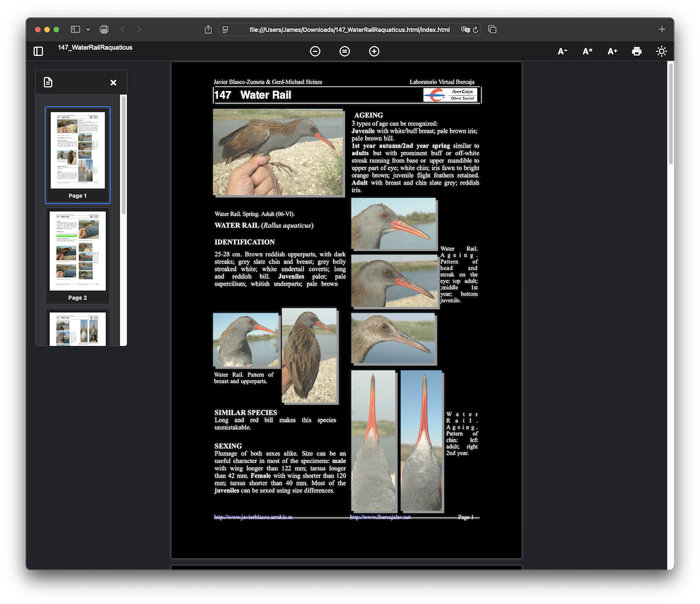Click Safari's share icon
This screenshot has height=604, width=700.
[208, 29]
